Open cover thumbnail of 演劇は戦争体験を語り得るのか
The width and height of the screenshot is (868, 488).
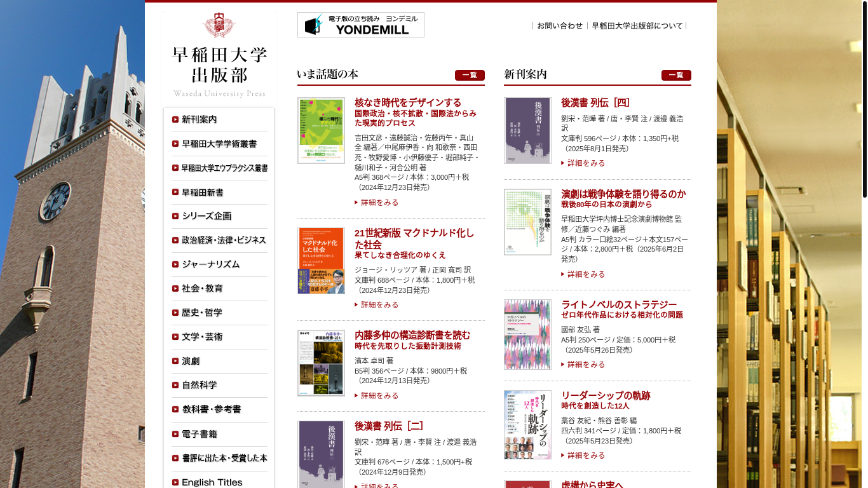point(527,222)
